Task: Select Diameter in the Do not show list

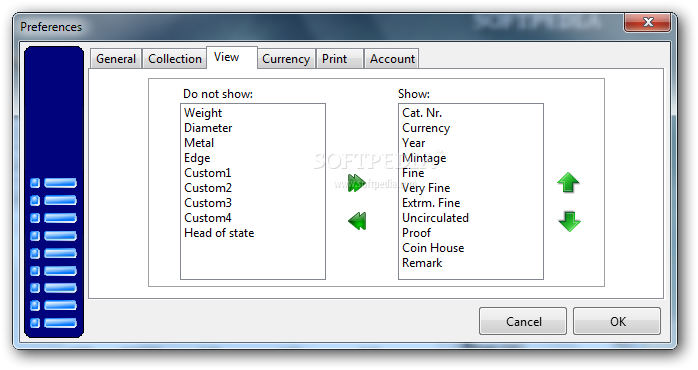Action: pos(252,128)
